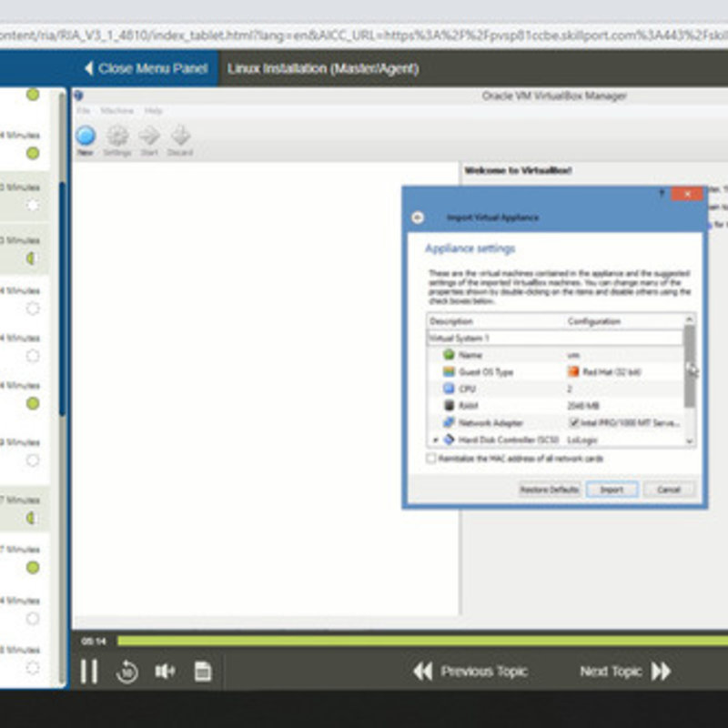This screenshot has height=728, width=728.
Task: Click the green status dot at top of menu panel
Action: (33, 95)
